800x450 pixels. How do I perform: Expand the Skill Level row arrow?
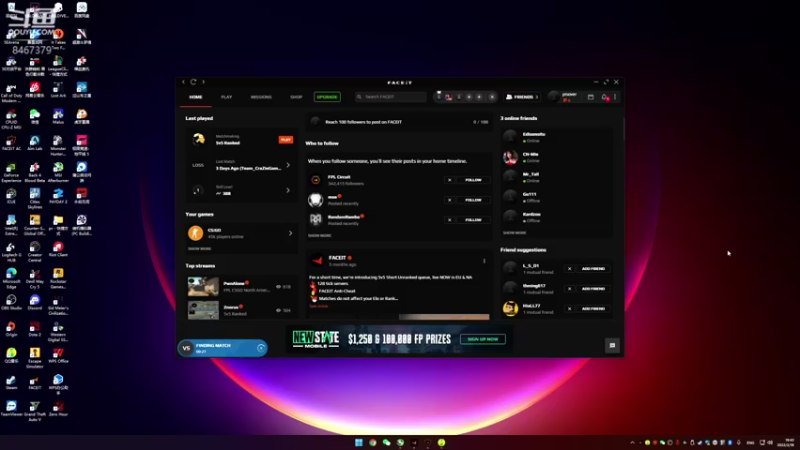pos(288,190)
